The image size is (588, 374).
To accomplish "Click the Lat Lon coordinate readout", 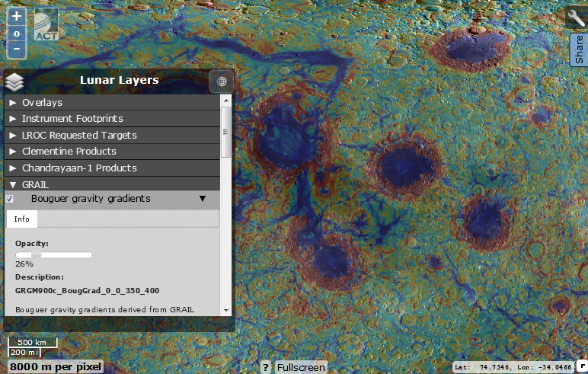I will tap(514, 367).
